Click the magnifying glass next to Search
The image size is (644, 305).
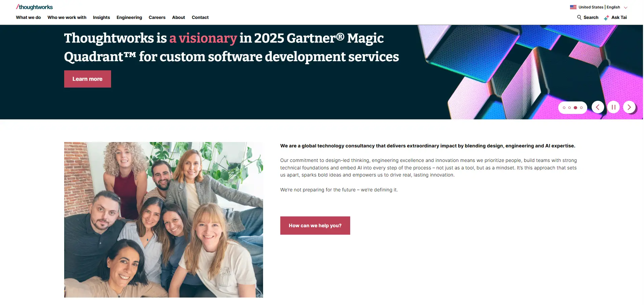click(x=579, y=17)
